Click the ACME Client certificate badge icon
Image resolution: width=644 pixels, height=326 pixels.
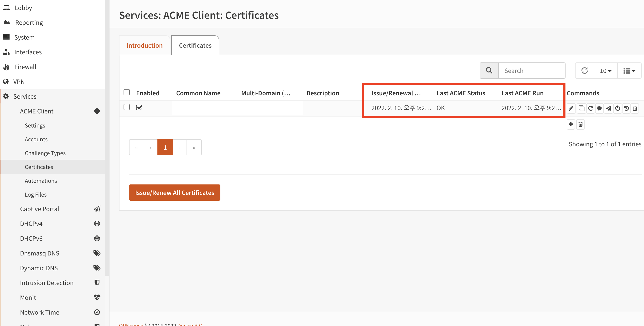coord(97,111)
